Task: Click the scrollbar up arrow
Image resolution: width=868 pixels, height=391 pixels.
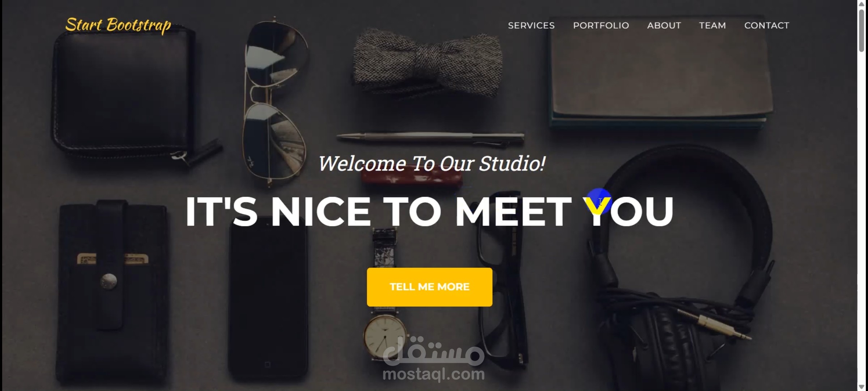Action: 862,3
